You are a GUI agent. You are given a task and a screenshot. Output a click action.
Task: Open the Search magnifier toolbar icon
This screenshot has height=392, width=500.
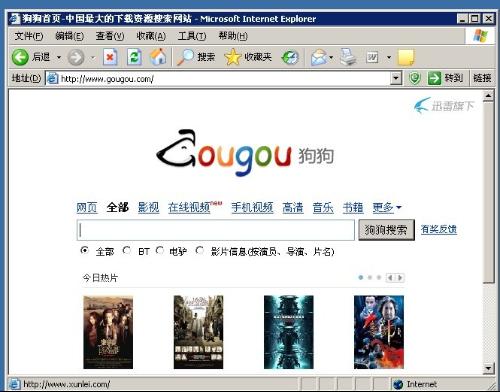click(x=185, y=57)
